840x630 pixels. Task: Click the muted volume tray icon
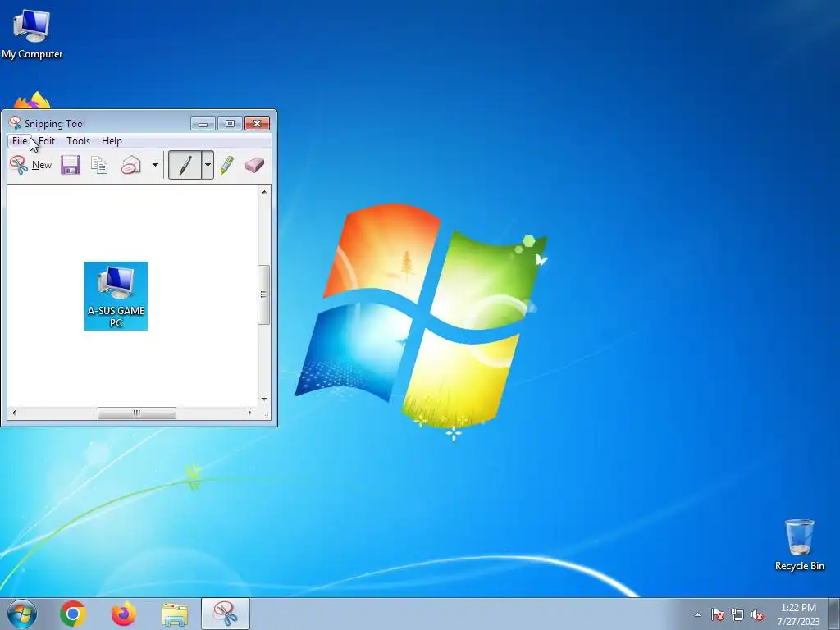click(757, 614)
